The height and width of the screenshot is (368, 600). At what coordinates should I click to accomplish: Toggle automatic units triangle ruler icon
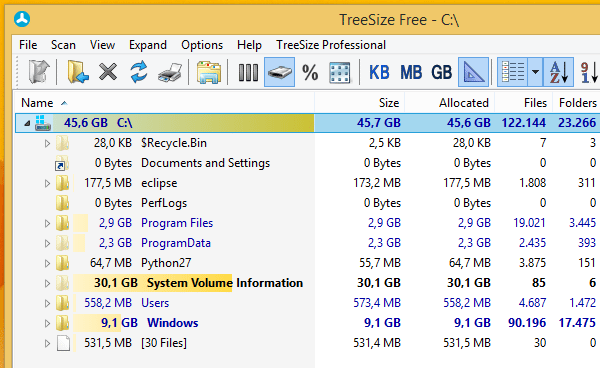pyautogui.click(x=474, y=72)
